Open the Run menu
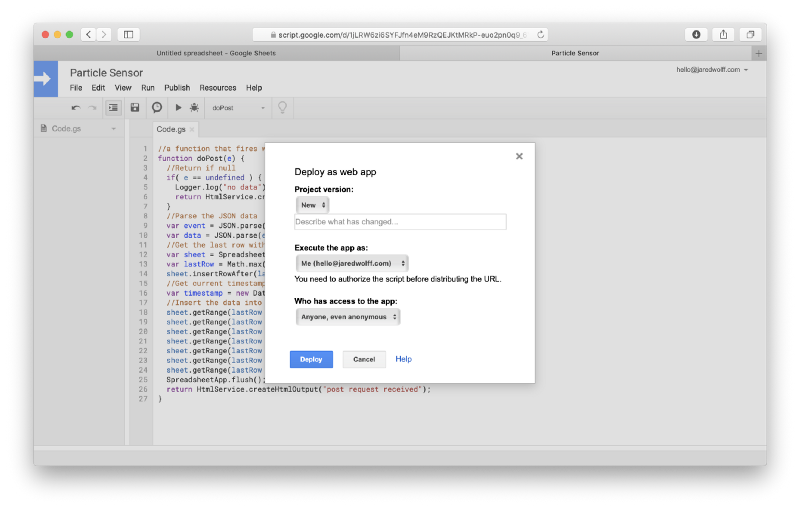The height and width of the screenshot is (510, 800). pyautogui.click(x=148, y=88)
